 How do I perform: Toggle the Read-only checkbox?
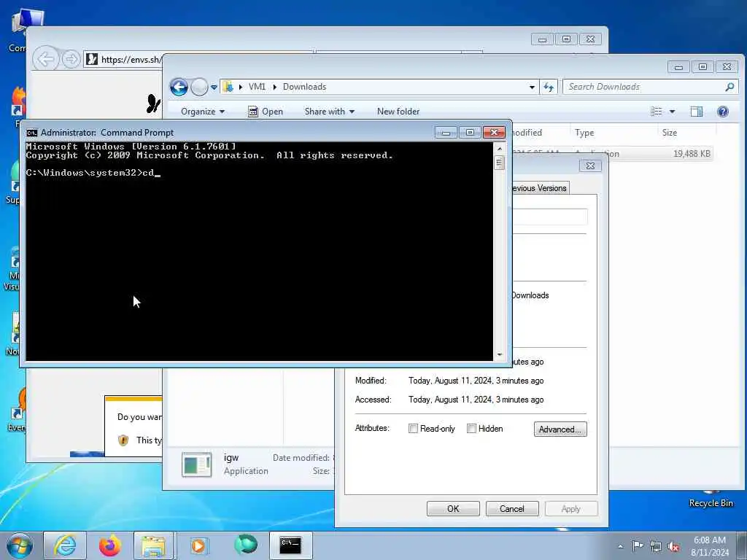[413, 429]
